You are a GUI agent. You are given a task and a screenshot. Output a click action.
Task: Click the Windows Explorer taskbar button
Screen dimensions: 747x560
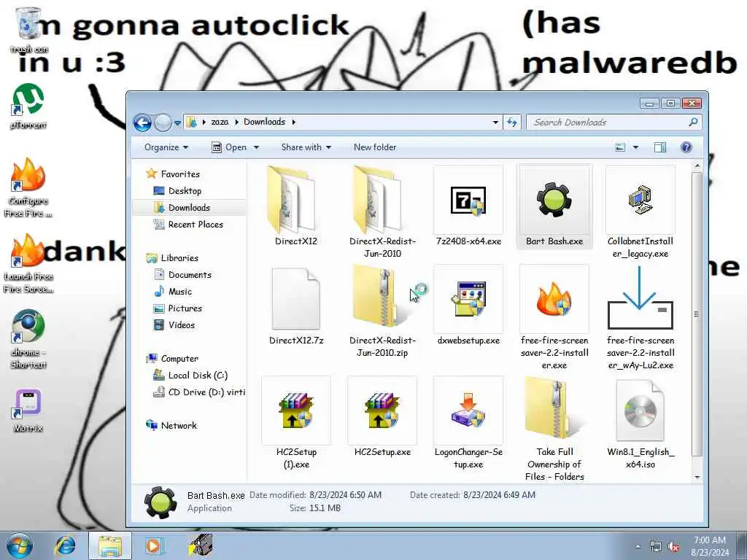[x=110, y=545]
